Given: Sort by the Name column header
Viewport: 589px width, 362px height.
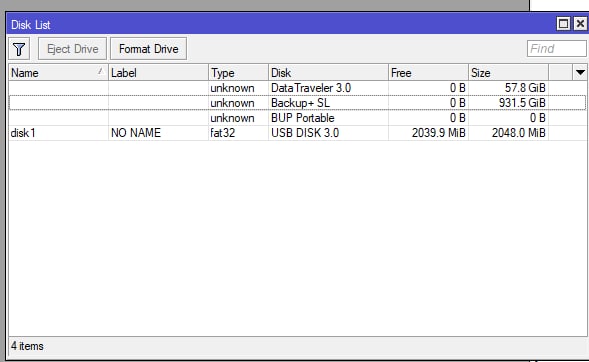Looking at the screenshot, I should (x=58, y=73).
